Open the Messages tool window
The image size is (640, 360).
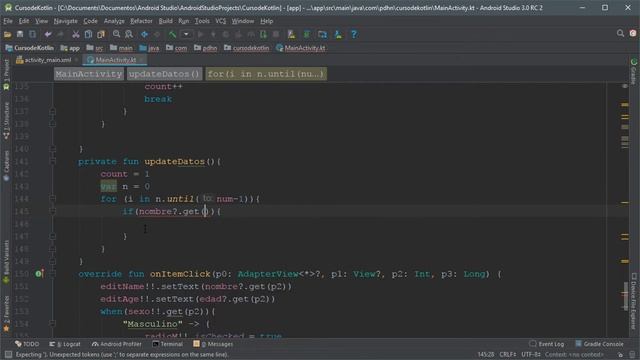pos(213,344)
